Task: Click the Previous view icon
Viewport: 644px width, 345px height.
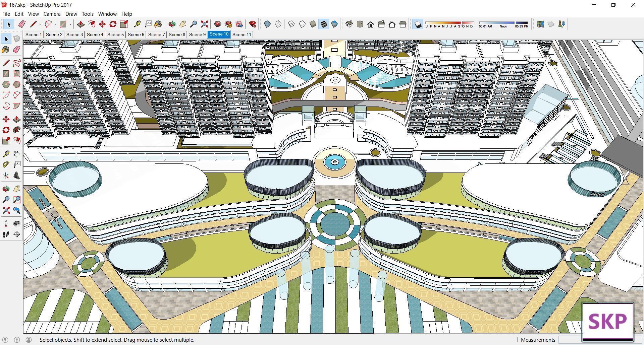Action: [16, 210]
